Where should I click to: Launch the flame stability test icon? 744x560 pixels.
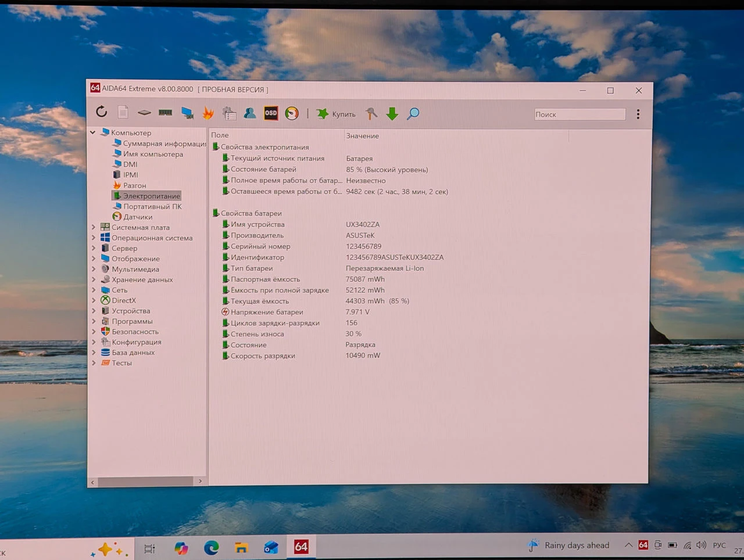click(x=208, y=113)
